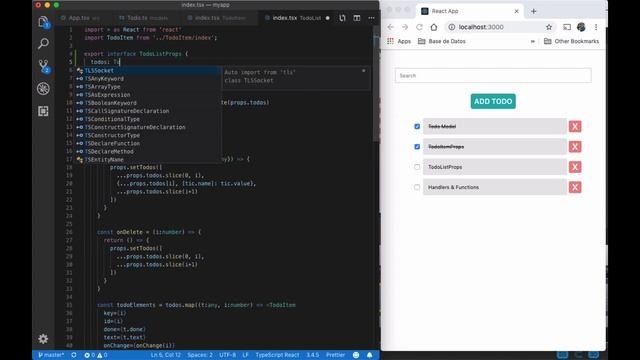Show hidden bookmarks with chevron
Image resolution: width=640 pixels, height=360 pixels.
[x=532, y=41]
